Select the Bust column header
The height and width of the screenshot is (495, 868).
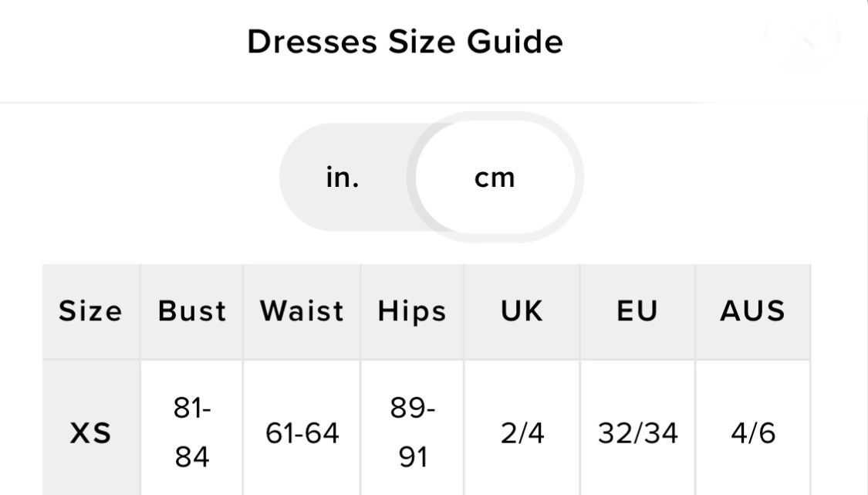[x=192, y=311]
